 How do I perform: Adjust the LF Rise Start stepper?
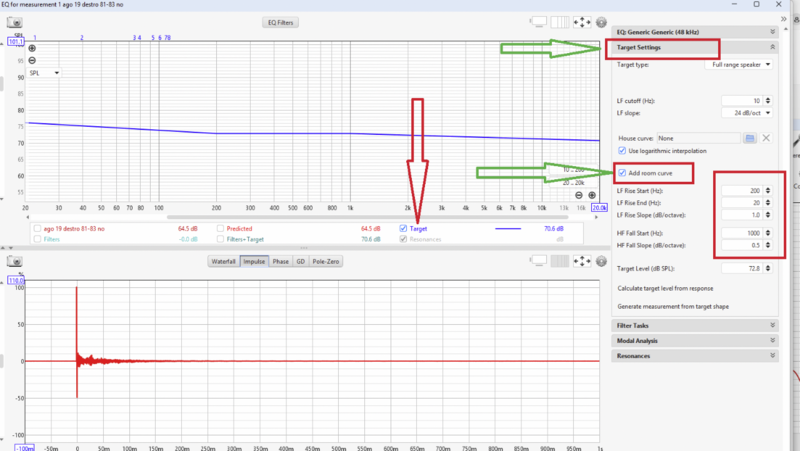768,190
